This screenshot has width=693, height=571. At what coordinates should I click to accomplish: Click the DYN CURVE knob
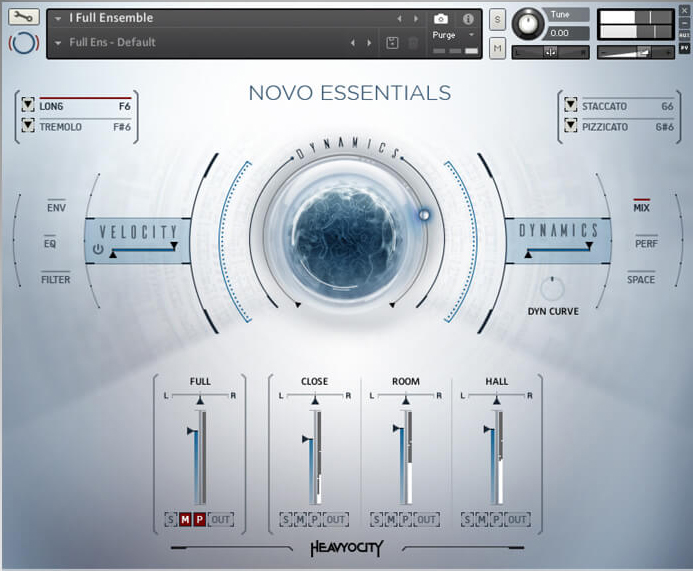pos(552,289)
